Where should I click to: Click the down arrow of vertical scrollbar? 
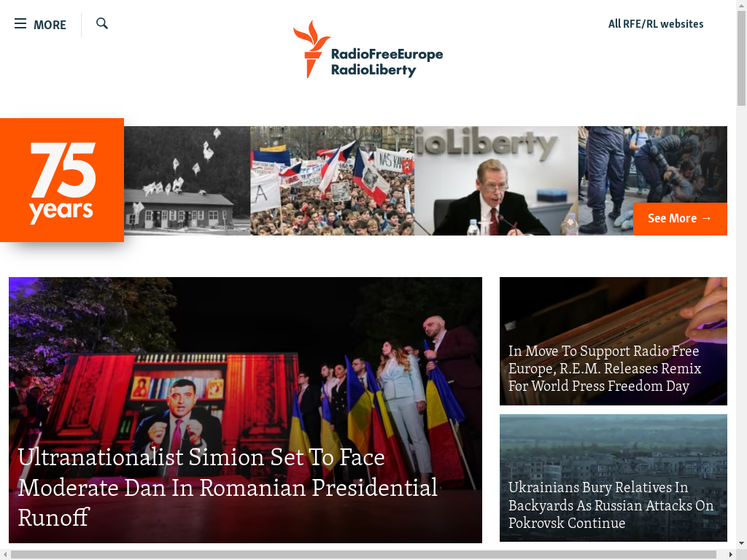[741, 542]
